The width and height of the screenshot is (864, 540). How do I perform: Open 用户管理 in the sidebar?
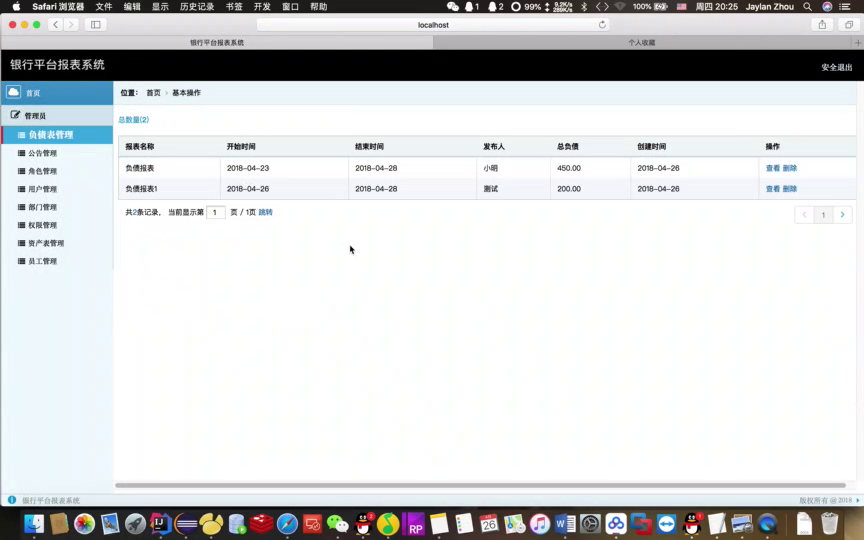[42, 189]
